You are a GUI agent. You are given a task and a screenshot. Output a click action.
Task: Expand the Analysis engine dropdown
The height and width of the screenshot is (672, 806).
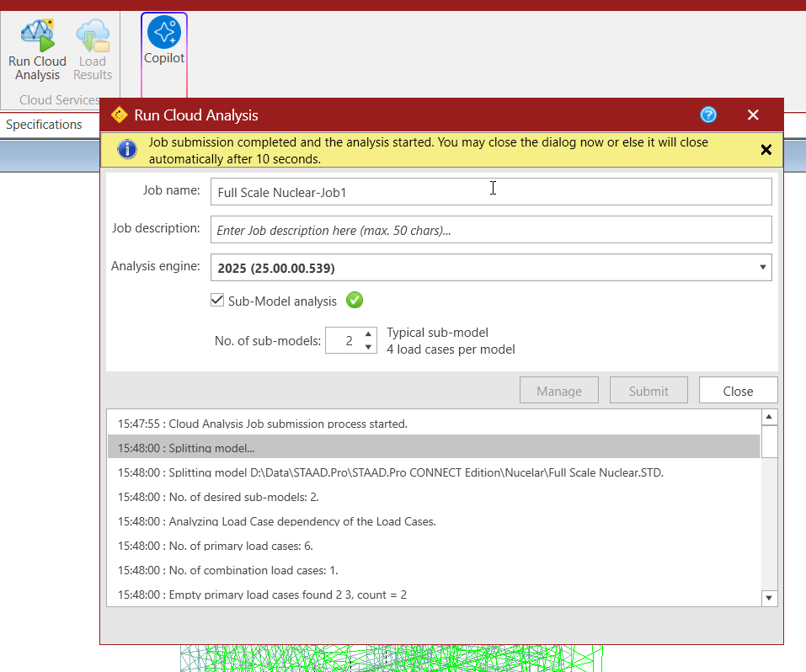click(x=762, y=268)
